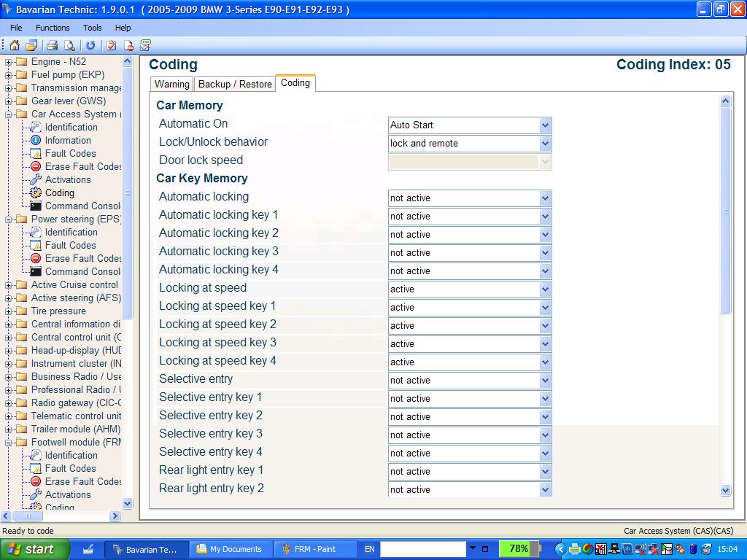Open Footwell module Activations
Image resolution: width=747 pixels, height=560 pixels.
(x=68, y=495)
